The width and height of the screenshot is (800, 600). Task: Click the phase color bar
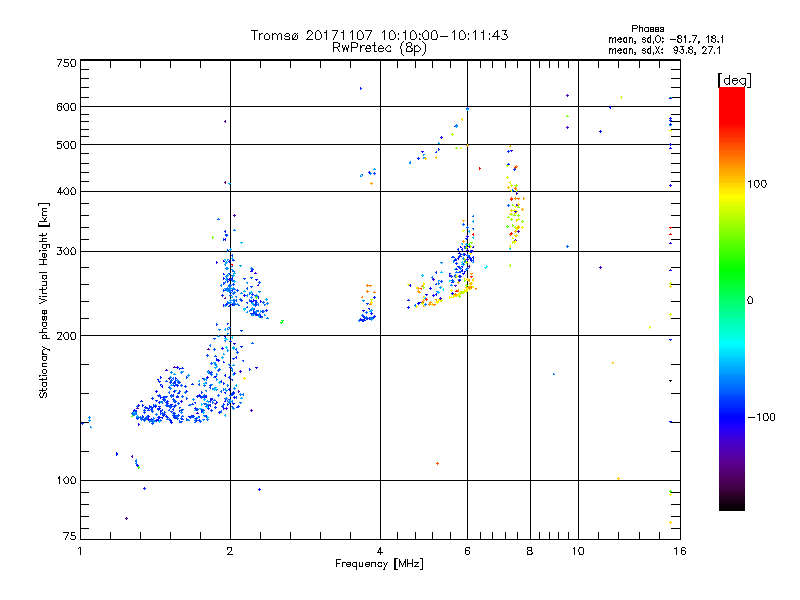(732, 298)
